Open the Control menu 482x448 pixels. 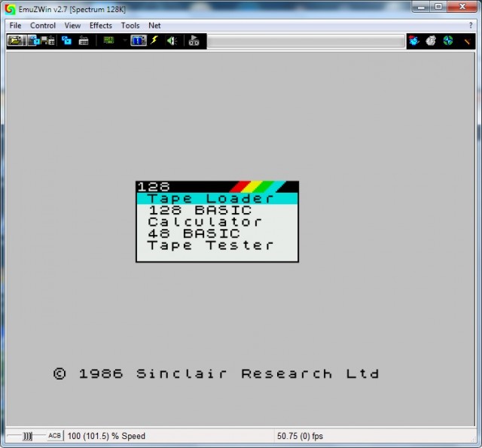pyautogui.click(x=43, y=26)
